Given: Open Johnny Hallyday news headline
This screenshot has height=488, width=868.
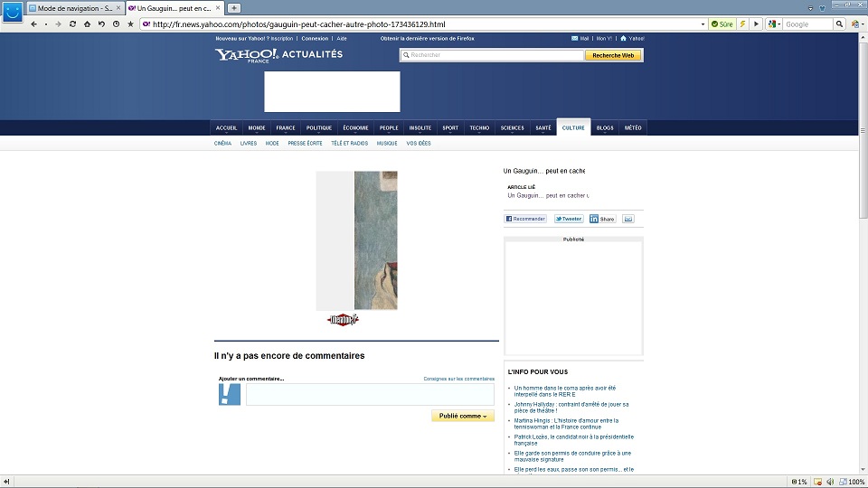Looking at the screenshot, I should click(571, 408).
